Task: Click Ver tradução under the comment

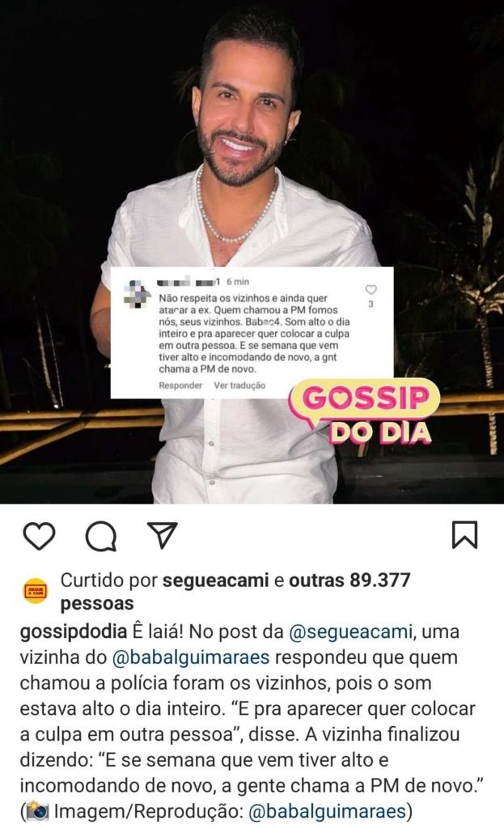Action: point(239,385)
